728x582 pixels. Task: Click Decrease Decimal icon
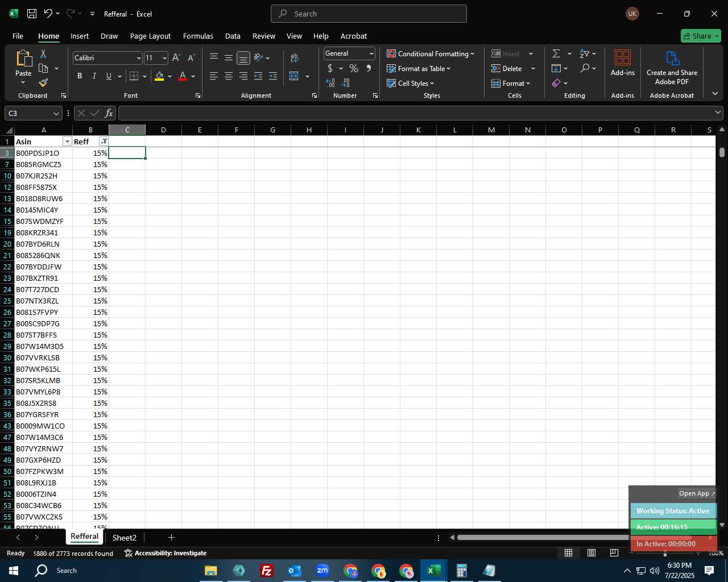click(345, 83)
